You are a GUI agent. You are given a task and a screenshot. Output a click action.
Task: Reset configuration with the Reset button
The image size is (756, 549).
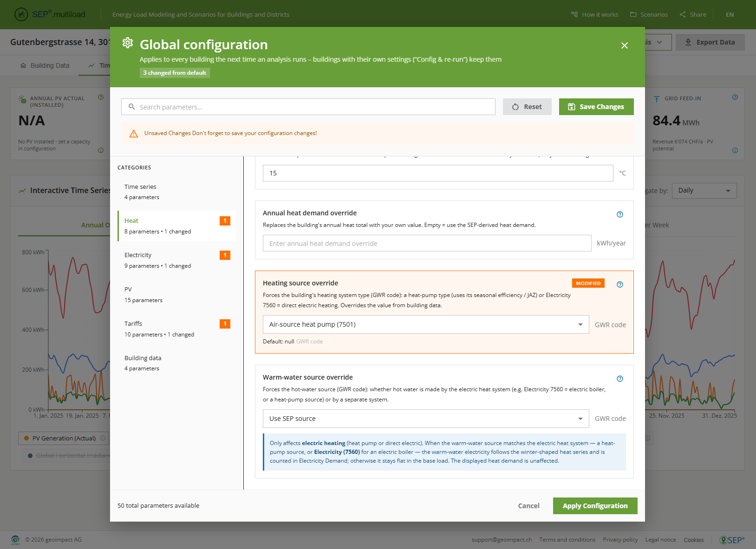point(527,107)
